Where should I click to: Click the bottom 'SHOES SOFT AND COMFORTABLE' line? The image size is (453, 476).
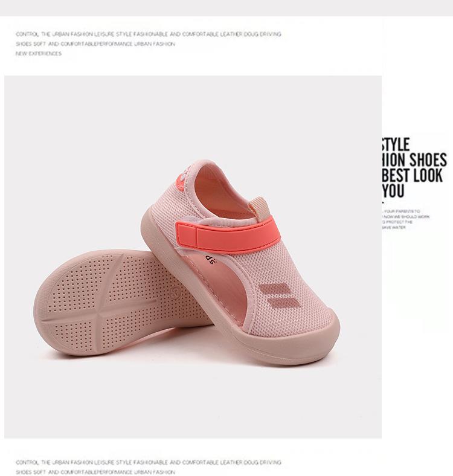point(95,472)
